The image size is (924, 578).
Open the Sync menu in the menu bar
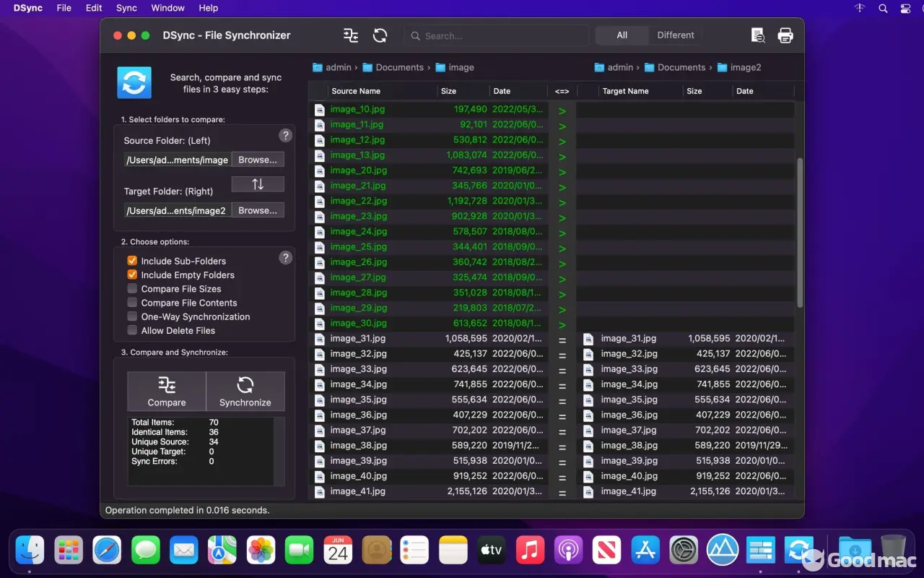[126, 8]
